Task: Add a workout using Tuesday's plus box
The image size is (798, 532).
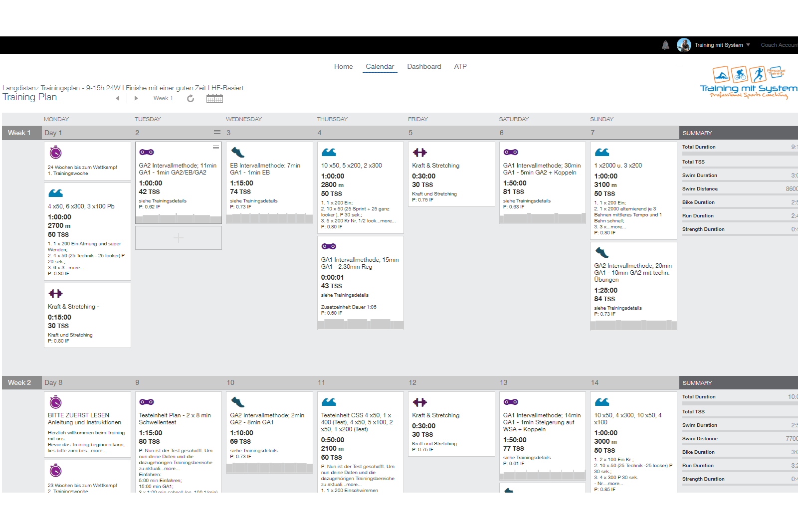Action: pyautogui.click(x=179, y=238)
